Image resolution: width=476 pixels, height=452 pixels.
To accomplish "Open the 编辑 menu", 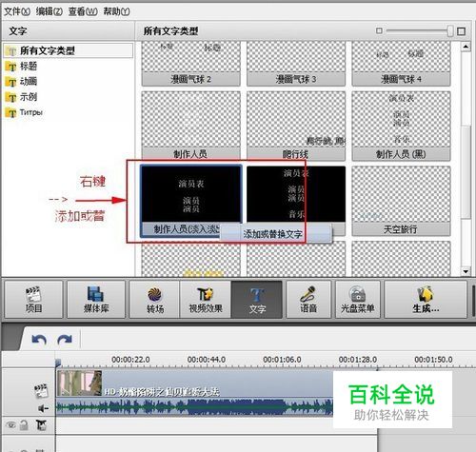I will coord(50,11).
